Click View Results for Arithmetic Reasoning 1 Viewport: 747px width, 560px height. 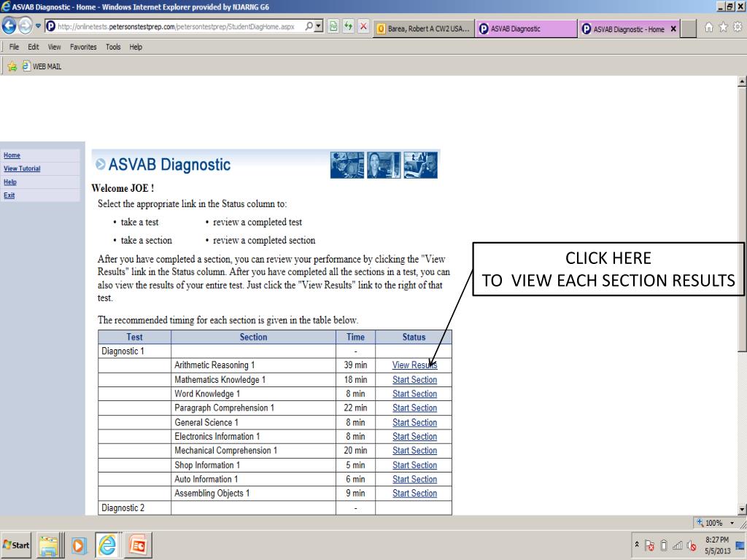point(414,365)
